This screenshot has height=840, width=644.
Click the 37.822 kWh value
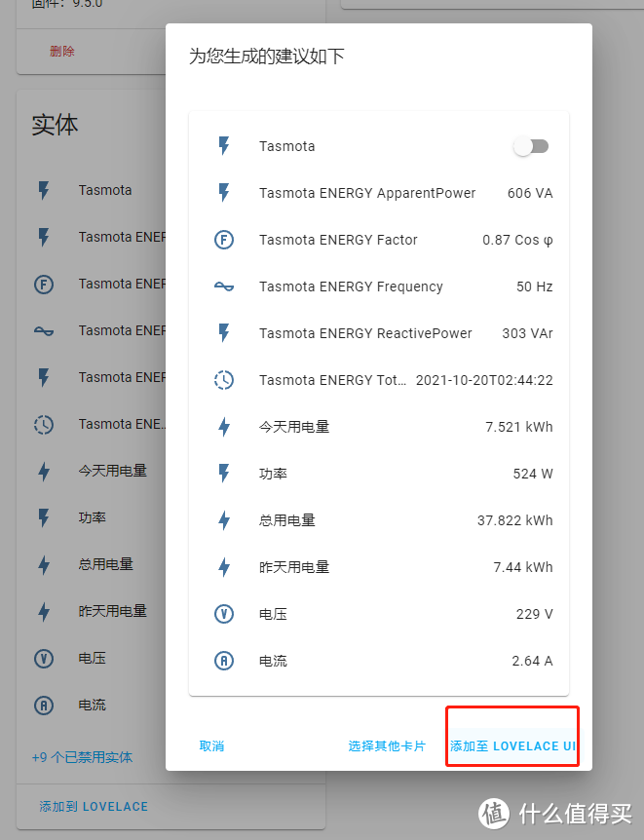click(514, 520)
